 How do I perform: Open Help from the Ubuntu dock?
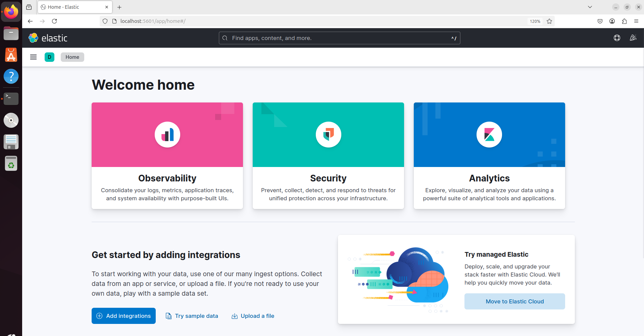tap(11, 76)
